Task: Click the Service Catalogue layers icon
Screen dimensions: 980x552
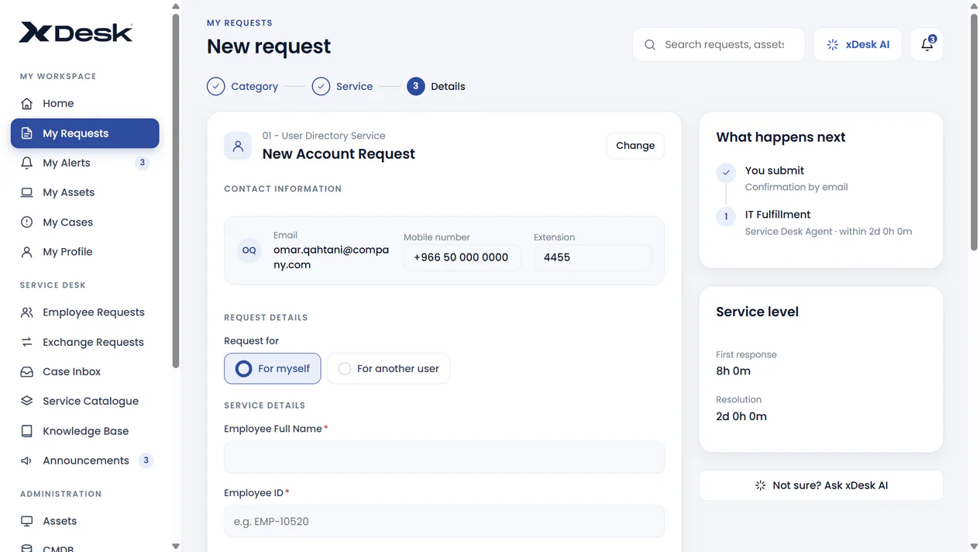Action: click(x=27, y=401)
